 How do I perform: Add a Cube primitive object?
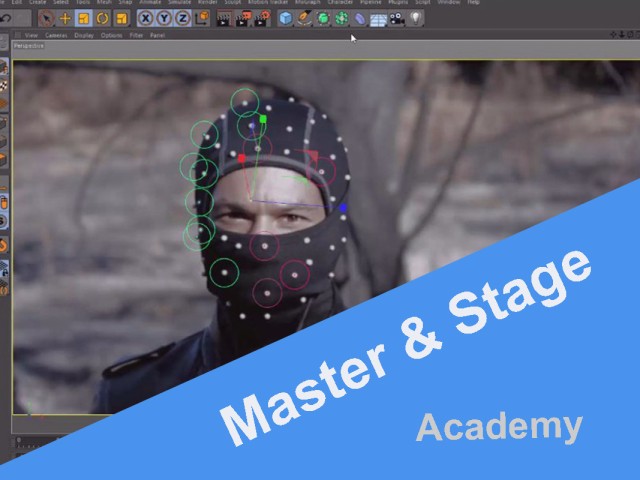pyautogui.click(x=286, y=18)
